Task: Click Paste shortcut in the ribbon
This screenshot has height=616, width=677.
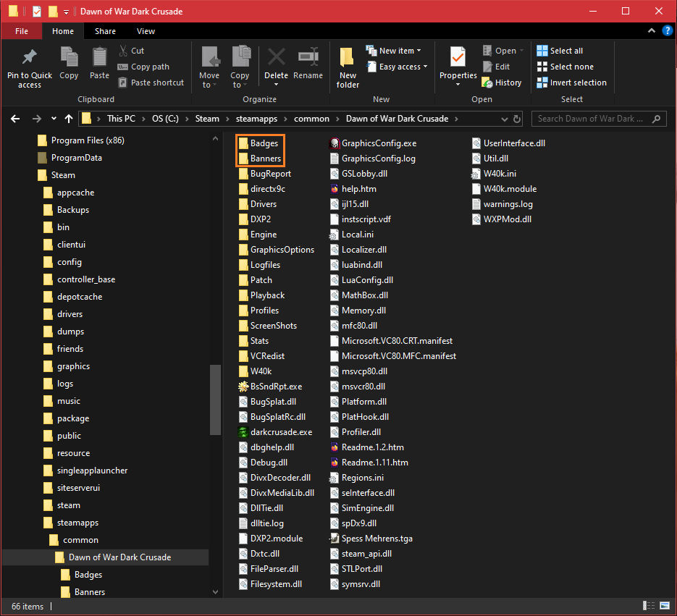Action: coord(151,83)
